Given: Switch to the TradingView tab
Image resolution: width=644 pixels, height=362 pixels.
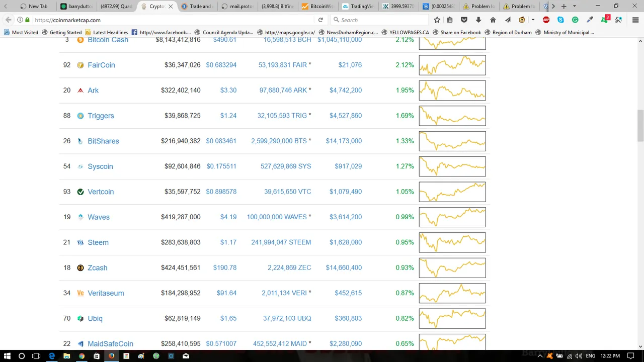Looking at the screenshot, I should (x=358, y=7).
